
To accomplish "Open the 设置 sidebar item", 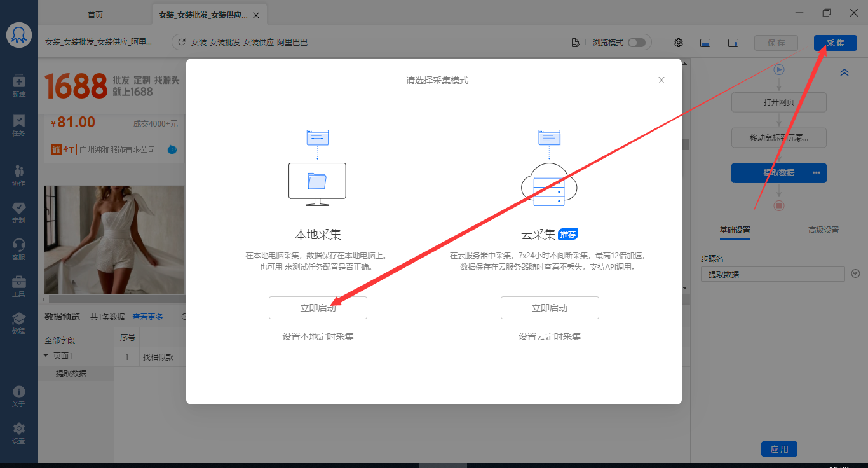I will (x=19, y=433).
